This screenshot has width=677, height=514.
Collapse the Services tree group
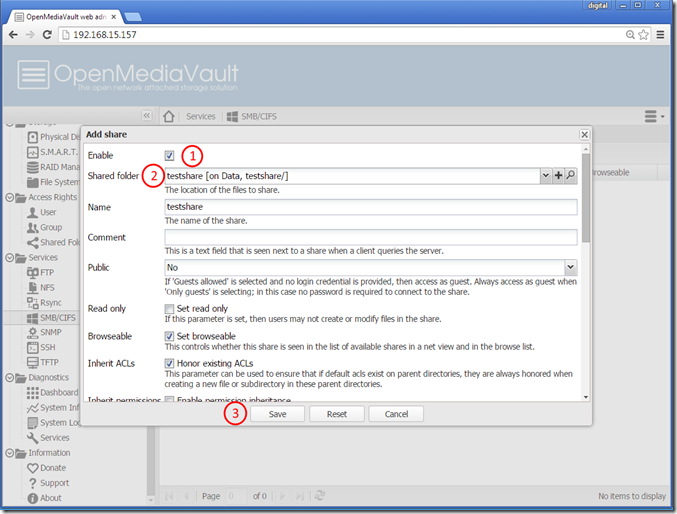[x=9, y=258]
